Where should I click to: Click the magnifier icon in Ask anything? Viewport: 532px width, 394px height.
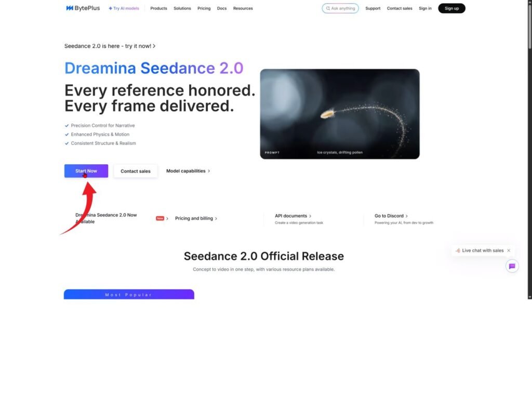click(328, 8)
